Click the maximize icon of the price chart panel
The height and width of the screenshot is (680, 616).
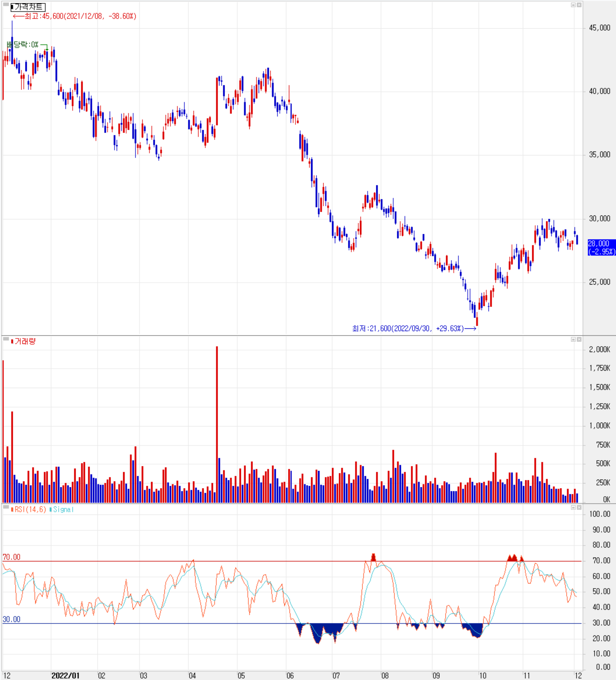[x=573, y=5]
